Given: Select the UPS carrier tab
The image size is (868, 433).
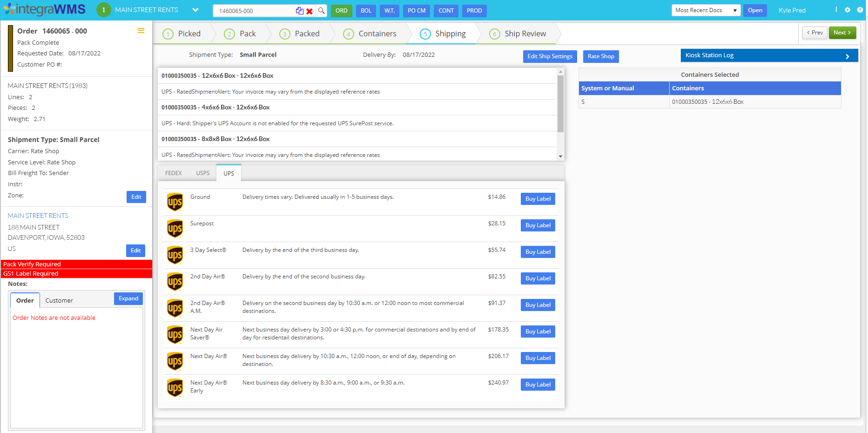Looking at the screenshot, I should click(x=229, y=173).
